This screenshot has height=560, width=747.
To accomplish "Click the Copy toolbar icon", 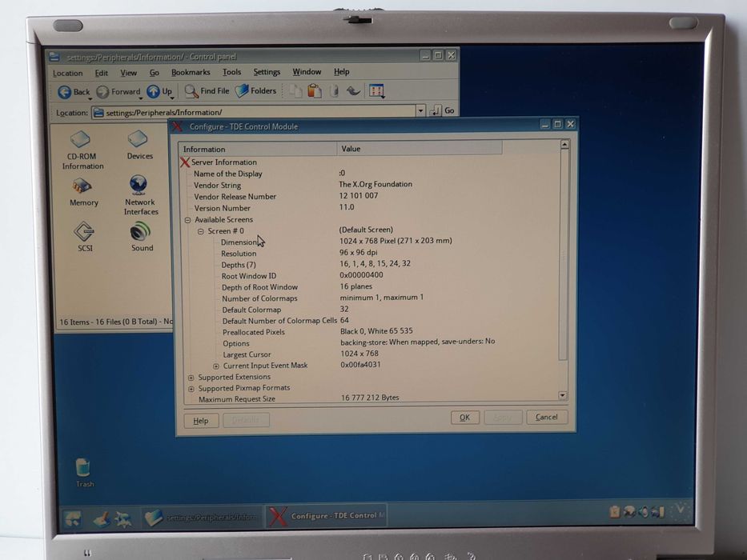I will [295, 90].
